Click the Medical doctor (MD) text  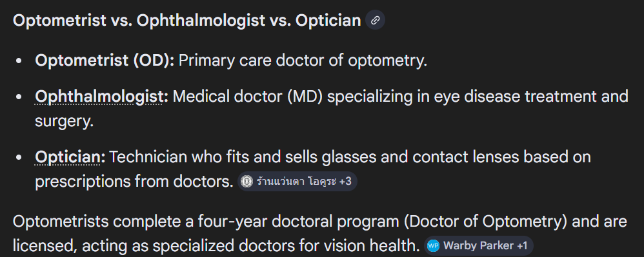click(248, 97)
